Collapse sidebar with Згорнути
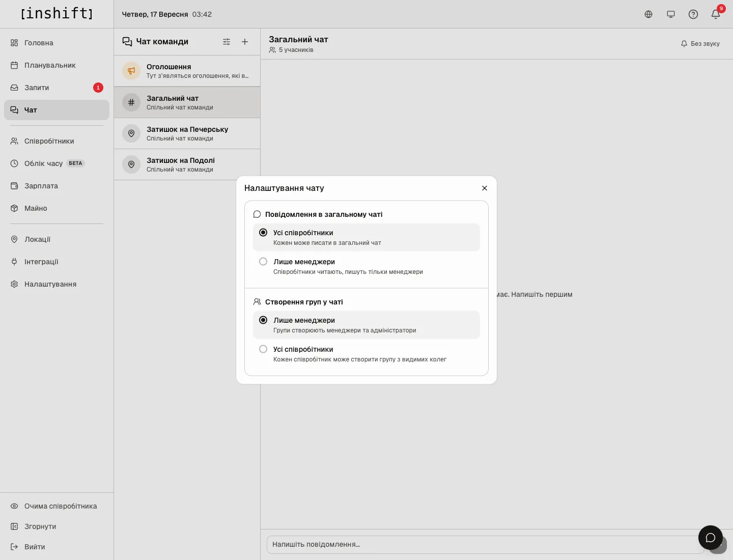This screenshot has height=560, width=733. pos(57,526)
